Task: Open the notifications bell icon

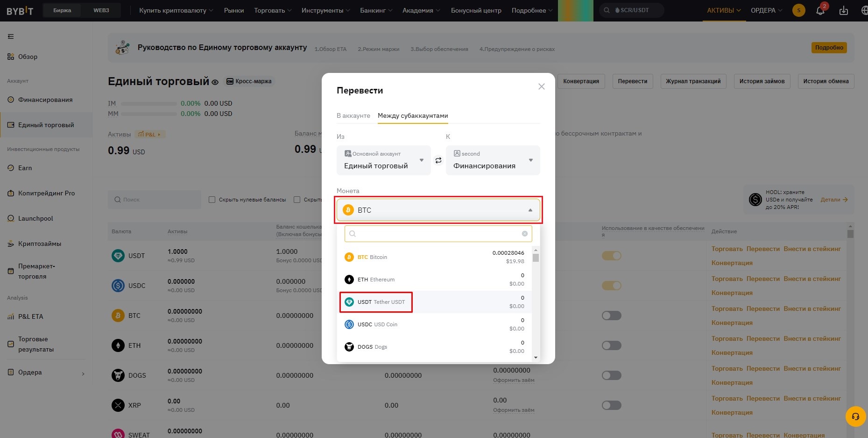Action: pyautogui.click(x=820, y=10)
